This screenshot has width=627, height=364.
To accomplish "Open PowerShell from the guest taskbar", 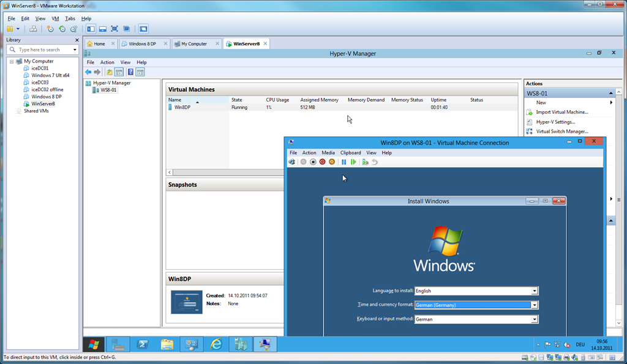I will (142, 344).
